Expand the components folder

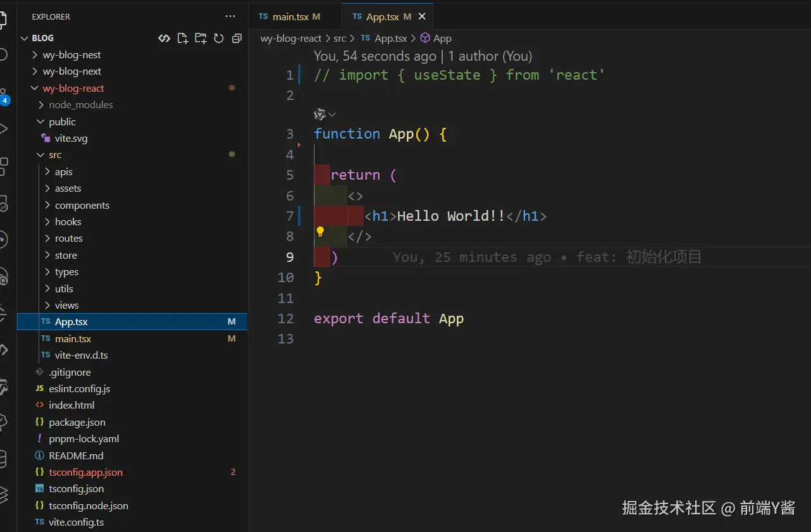tap(47, 205)
